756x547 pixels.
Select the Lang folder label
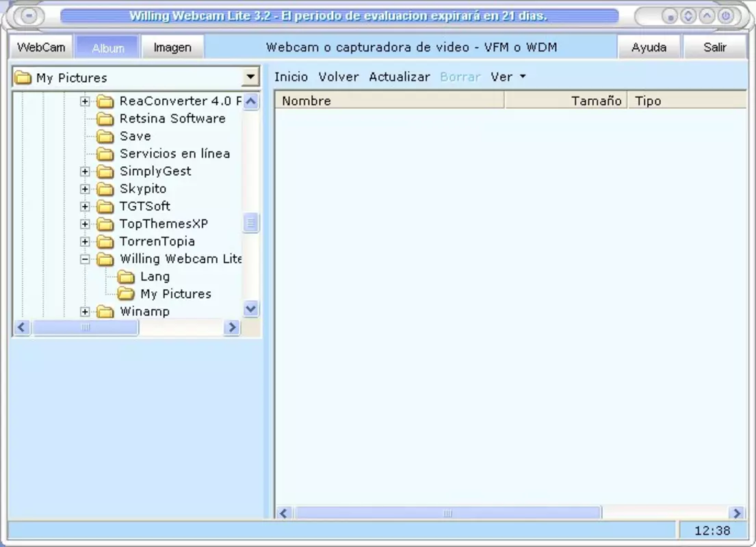point(155,277)
